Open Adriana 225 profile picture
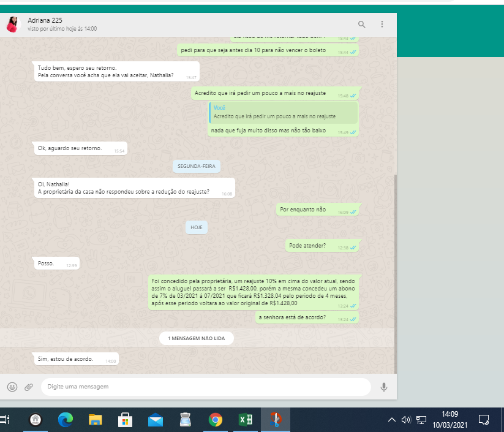Image resolution: width=504 pixels, height=432 pixels. click(x=12, y=25)
